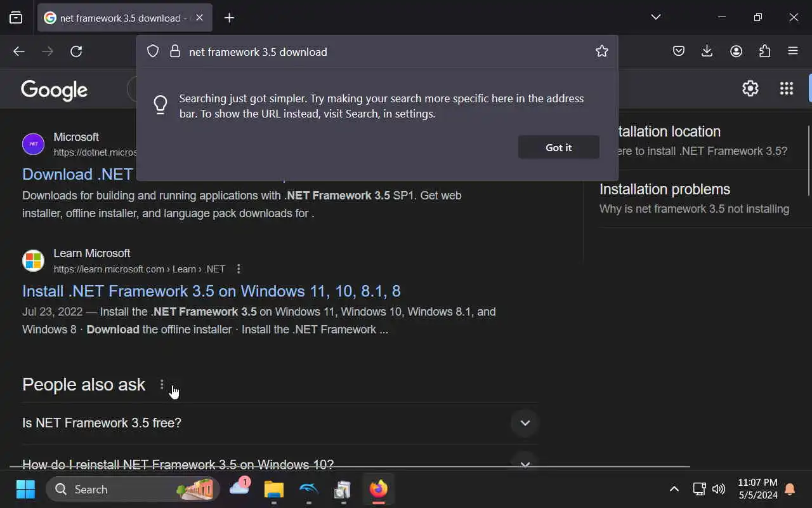Image resolution: width=812 pixels, height=508 pixels.
Task: Click Firefox icon in taskbar
Action: point(379,489)
